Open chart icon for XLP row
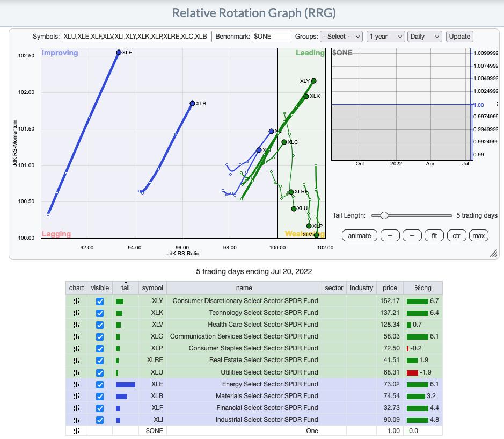504x439 pixels. click(76, 348)
